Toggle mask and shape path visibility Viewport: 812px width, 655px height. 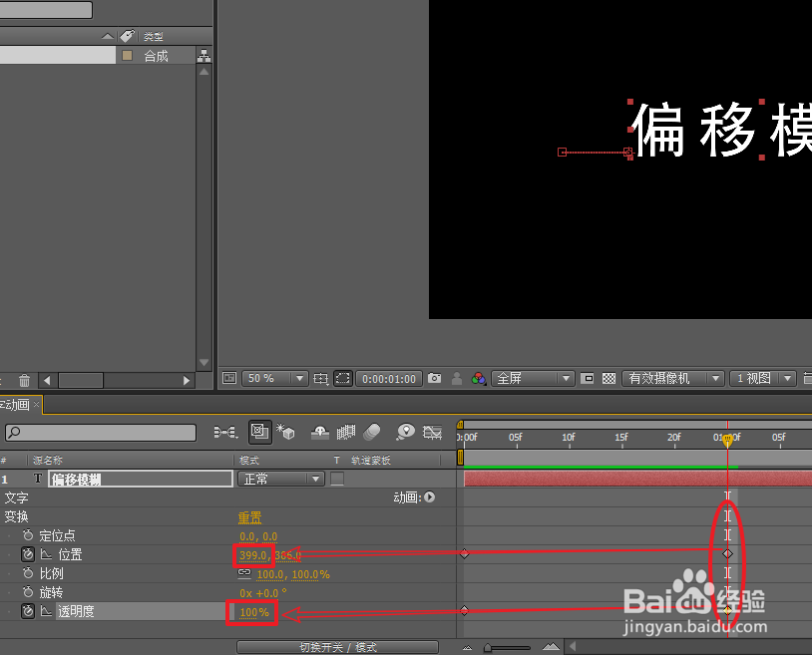click(x=343, y=378)
